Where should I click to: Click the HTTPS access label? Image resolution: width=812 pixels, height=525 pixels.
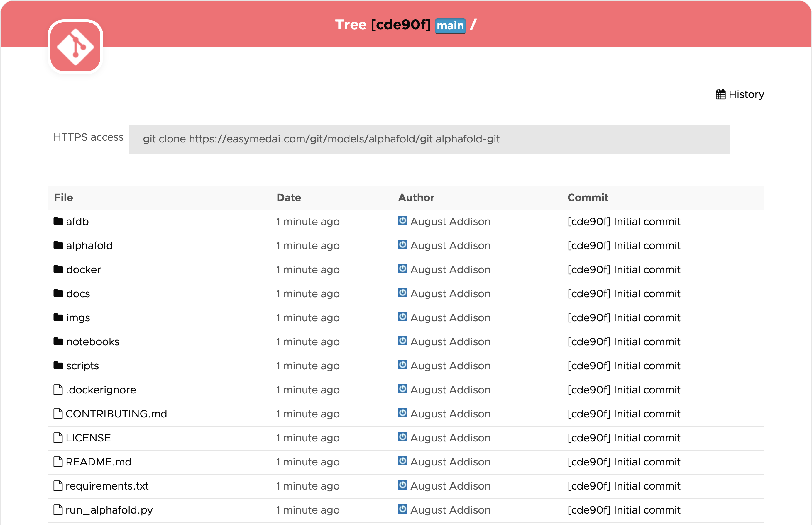point(88,137)
